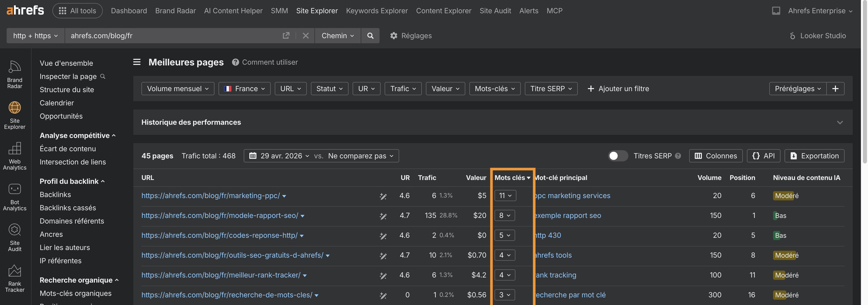Click the display icon near Ahrefs Enterprise
The width and height of the screenshot is (868, 305).
776,10
